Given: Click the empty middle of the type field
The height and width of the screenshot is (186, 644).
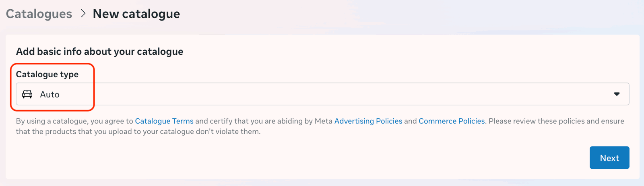Looking at the screenshot, I should (x=322, y=94).
